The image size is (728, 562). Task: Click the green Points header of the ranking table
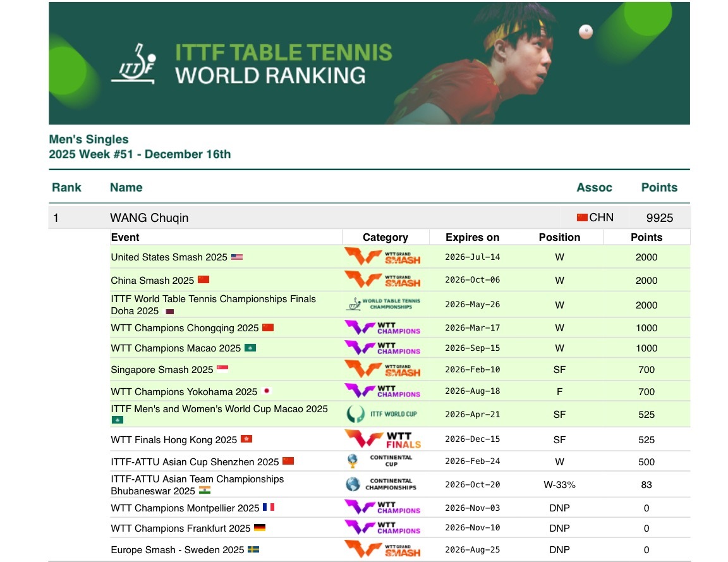659,188
